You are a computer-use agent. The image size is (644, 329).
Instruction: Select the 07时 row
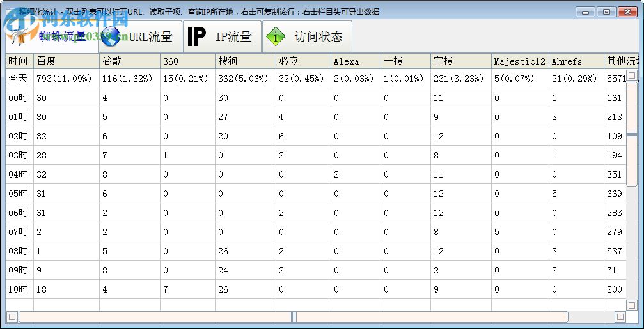click(x=317, y=232)
